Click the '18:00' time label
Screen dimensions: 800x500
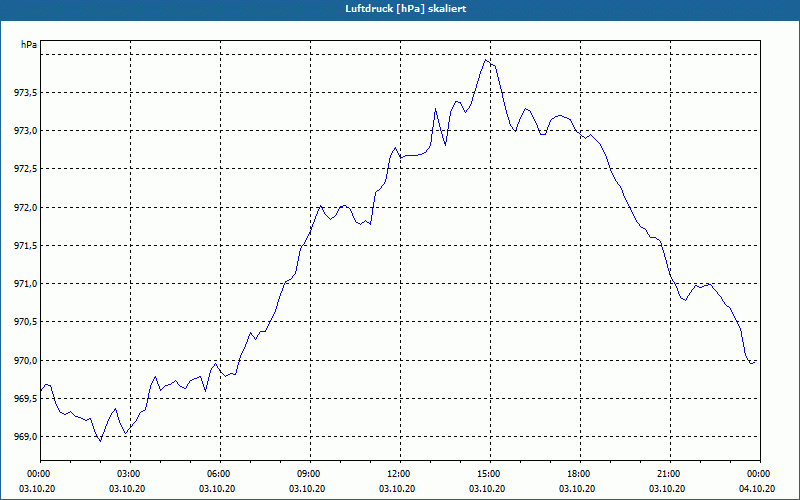tap(580, 474)
